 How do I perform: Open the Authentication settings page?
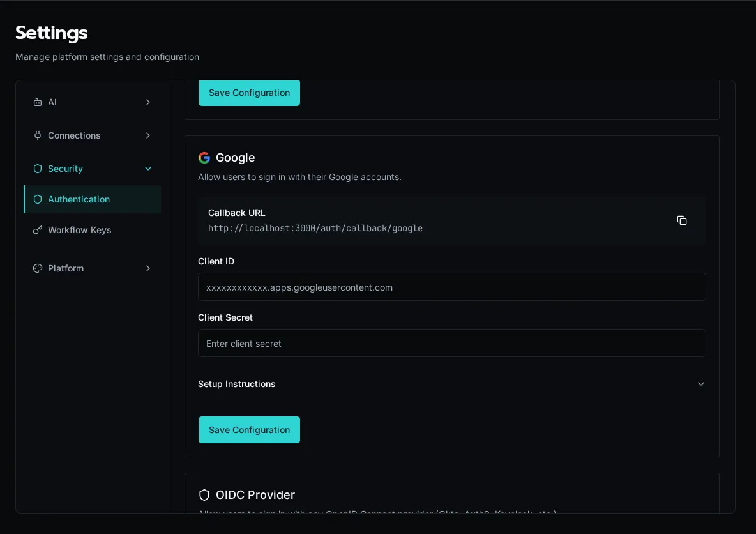[93, 199]
